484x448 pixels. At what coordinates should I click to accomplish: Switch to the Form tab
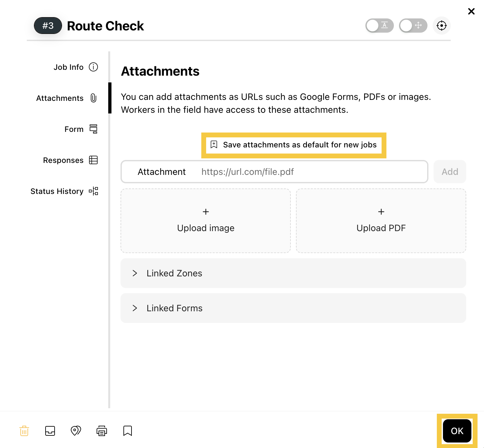81,129
